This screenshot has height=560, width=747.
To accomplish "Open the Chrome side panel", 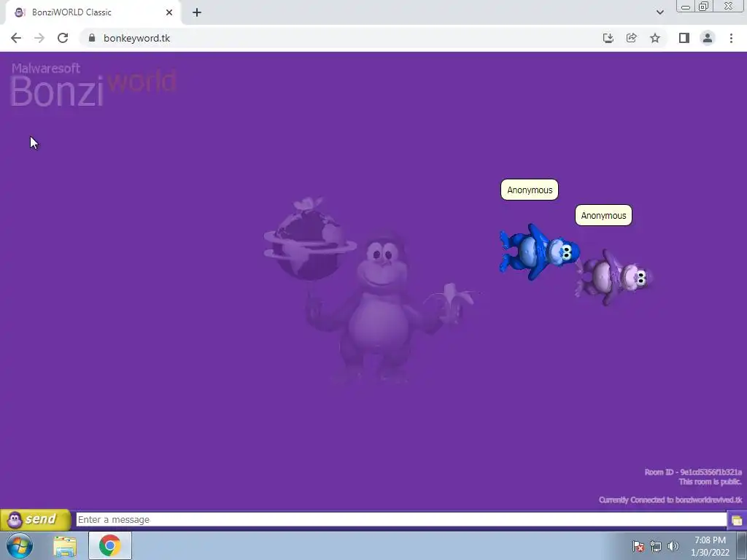I will [684, 38].
